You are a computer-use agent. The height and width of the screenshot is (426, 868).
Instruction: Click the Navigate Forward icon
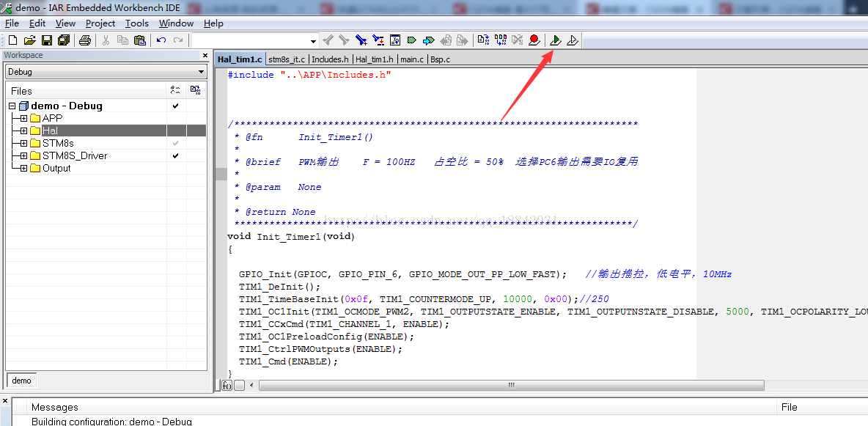463,40
